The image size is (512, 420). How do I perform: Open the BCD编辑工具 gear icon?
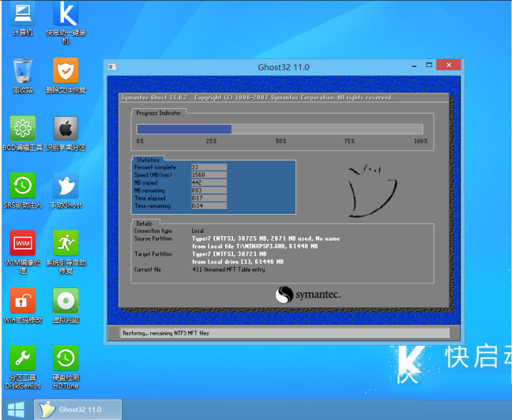tap(22, 128)
